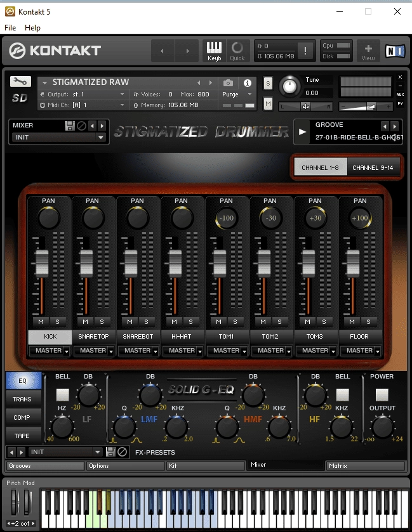Viewport: 412px width, 532px height.
Task: Go to previous instrument with header left arrow
Action: pos(163,51)
